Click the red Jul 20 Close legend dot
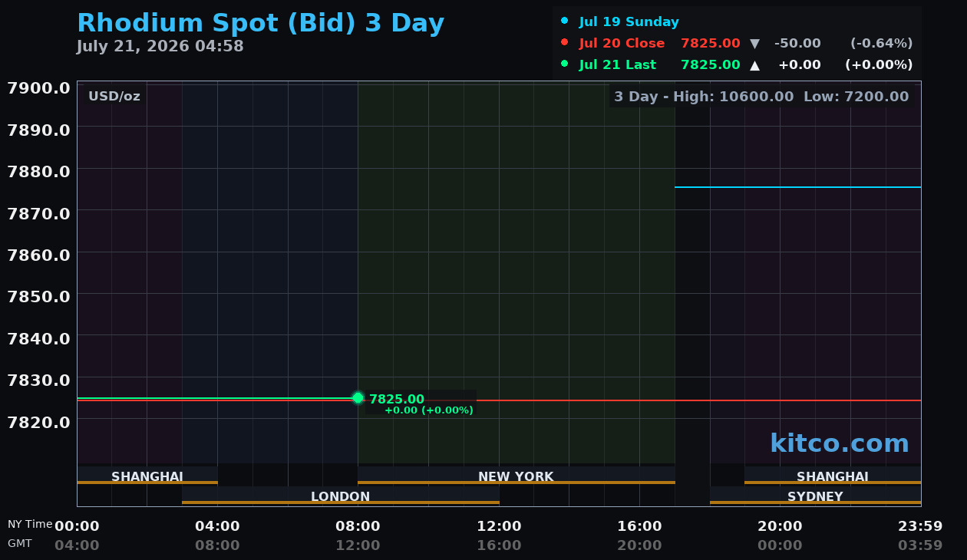The width and height of the screenshot is (967, 560). pos(565,43)
